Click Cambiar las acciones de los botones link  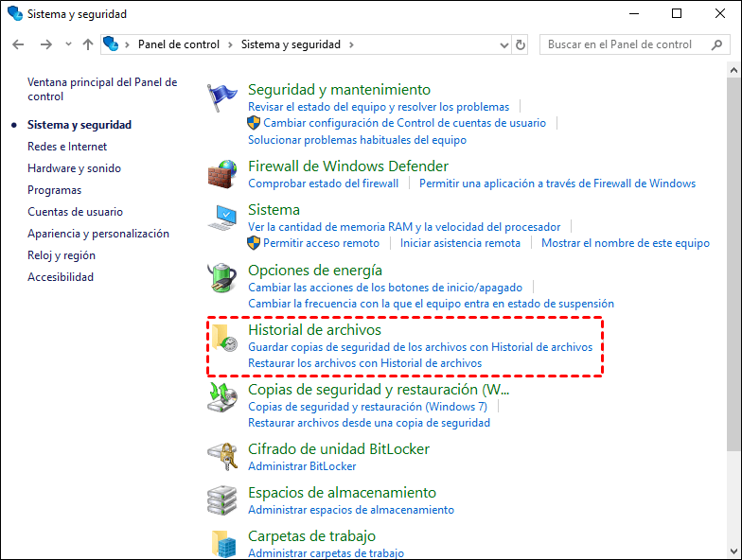click(385, 288)
